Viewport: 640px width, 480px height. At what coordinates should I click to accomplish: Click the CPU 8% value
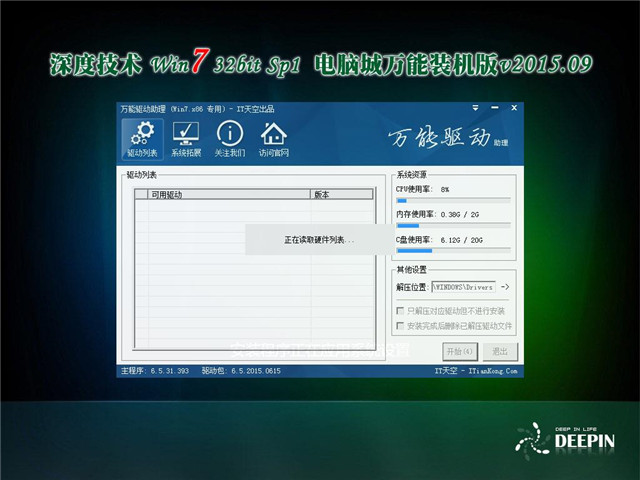pos(445,190)
